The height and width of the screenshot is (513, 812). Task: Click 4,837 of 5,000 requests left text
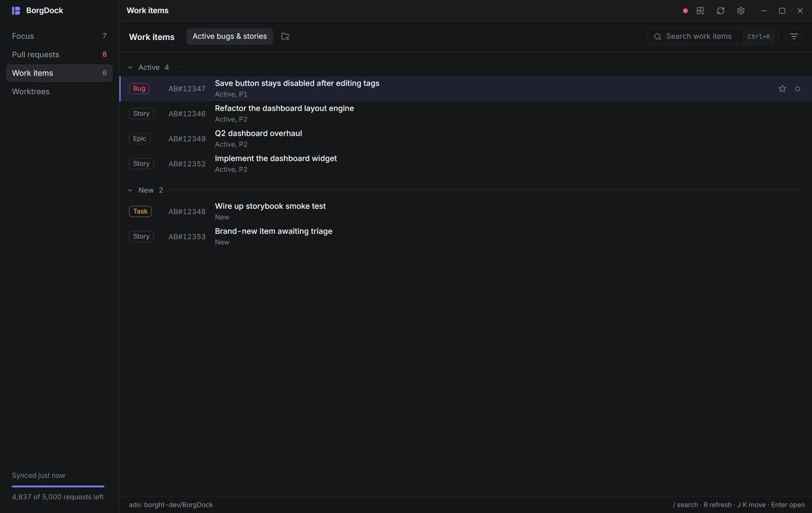58,497
